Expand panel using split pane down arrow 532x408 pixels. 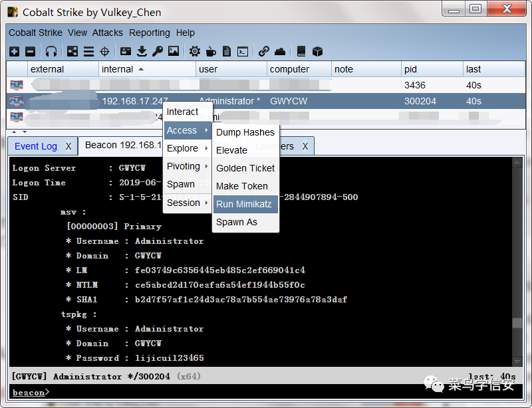25,132
